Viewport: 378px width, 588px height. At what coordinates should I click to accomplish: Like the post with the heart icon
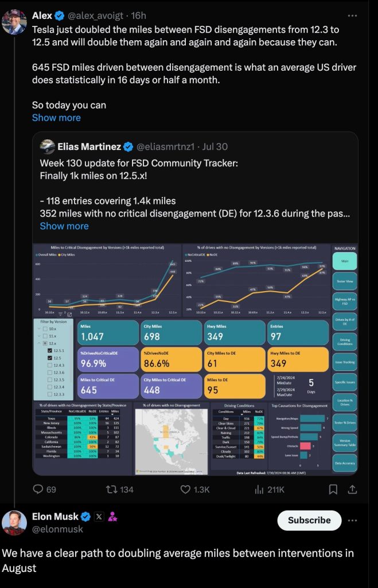tap(185, 489)
